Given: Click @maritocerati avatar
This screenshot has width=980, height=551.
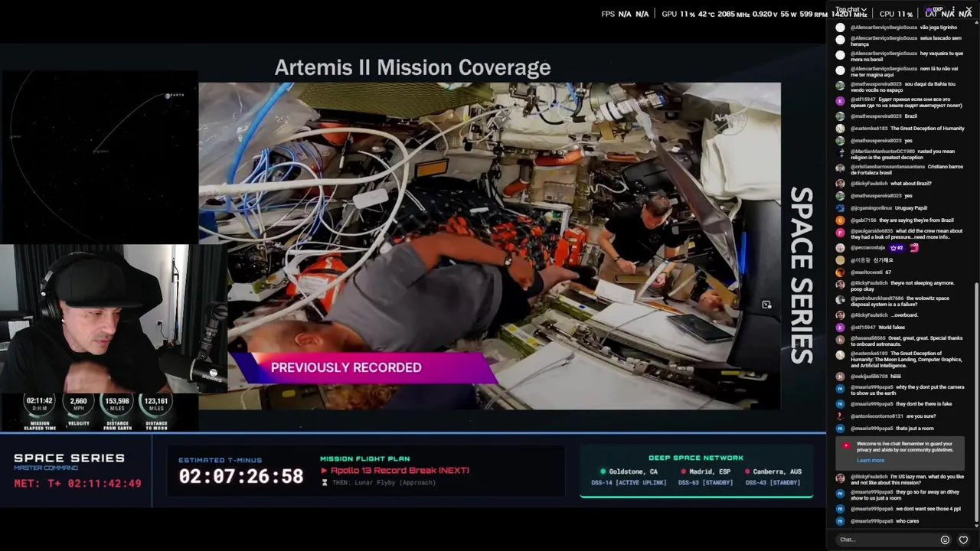Looking at the screenshot, I should (840, 272).
